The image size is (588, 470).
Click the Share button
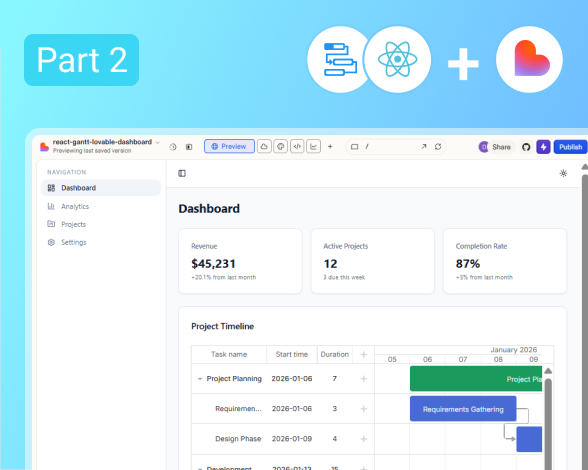click(x=501, y=147)
